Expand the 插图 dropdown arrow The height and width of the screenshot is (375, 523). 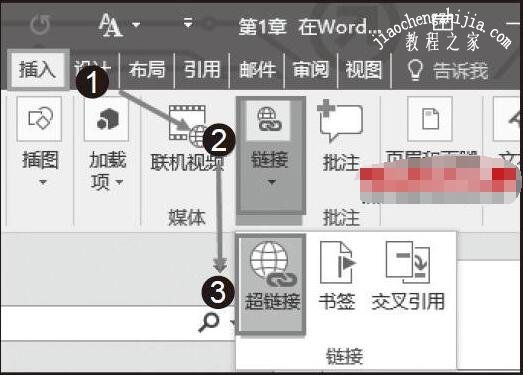(43, 182)
